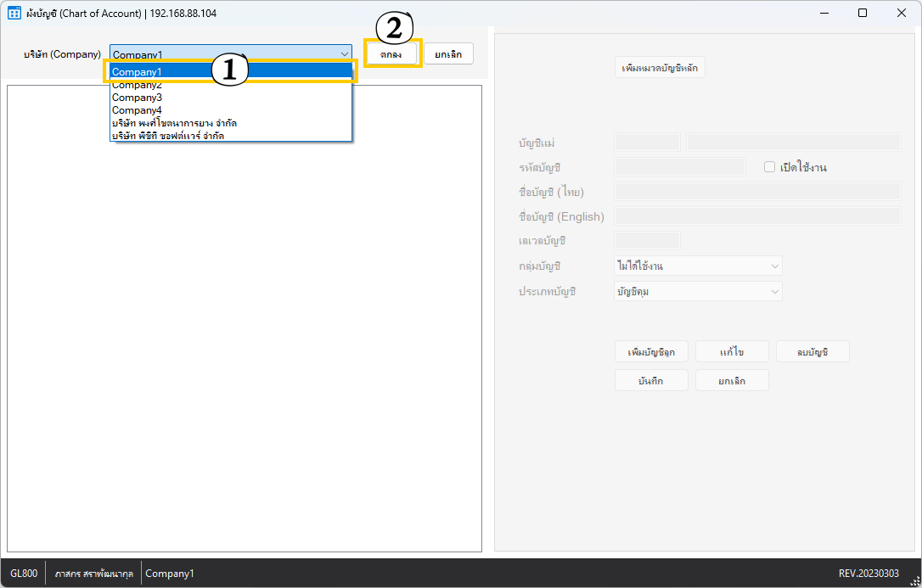The image size is (922, 588).
Task: Expand the บริษัท (Company) combo box
Action: coord(344,53)
